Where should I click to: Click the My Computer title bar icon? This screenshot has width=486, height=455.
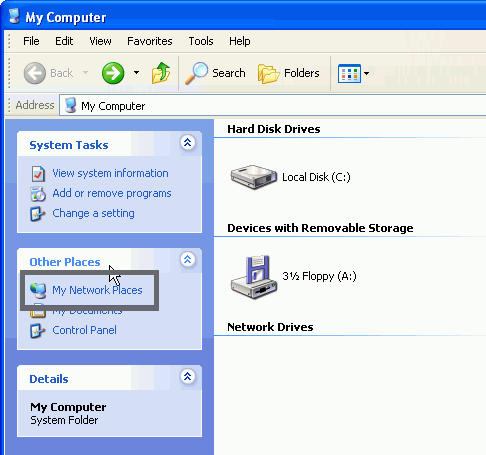[x=15, y=16]
